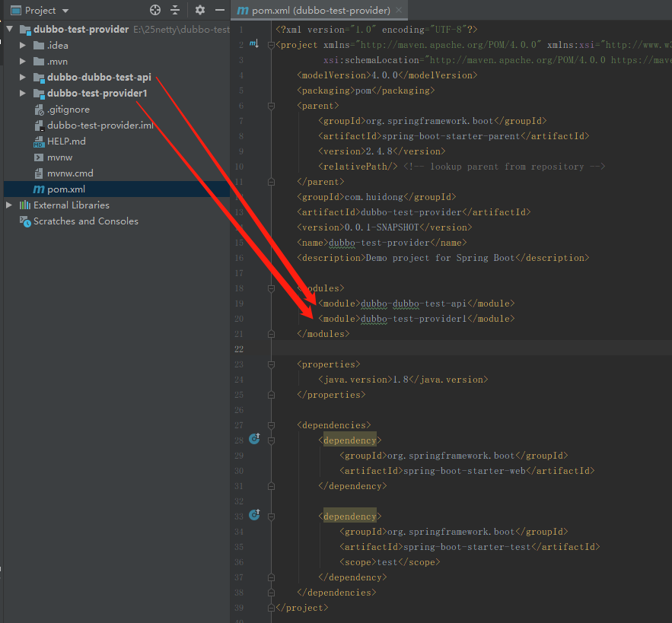Click the Markdown icon beside HELP.md
The width and height of the screenshot is (672, 623).
(x=39, y=141)
